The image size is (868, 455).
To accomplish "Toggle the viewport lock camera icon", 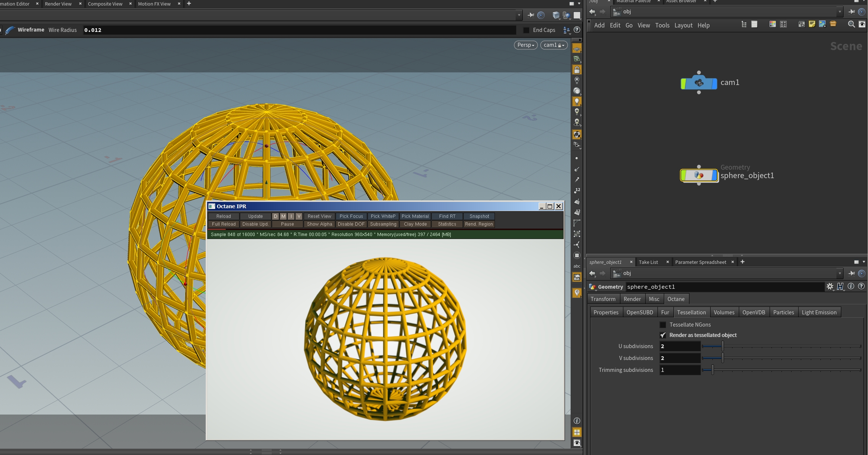I will tap(577, 70).
